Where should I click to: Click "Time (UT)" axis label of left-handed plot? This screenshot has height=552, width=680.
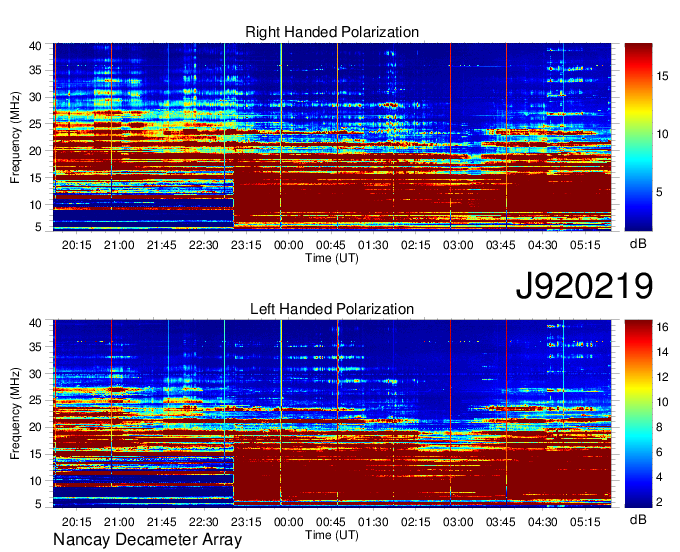[332, 535]
